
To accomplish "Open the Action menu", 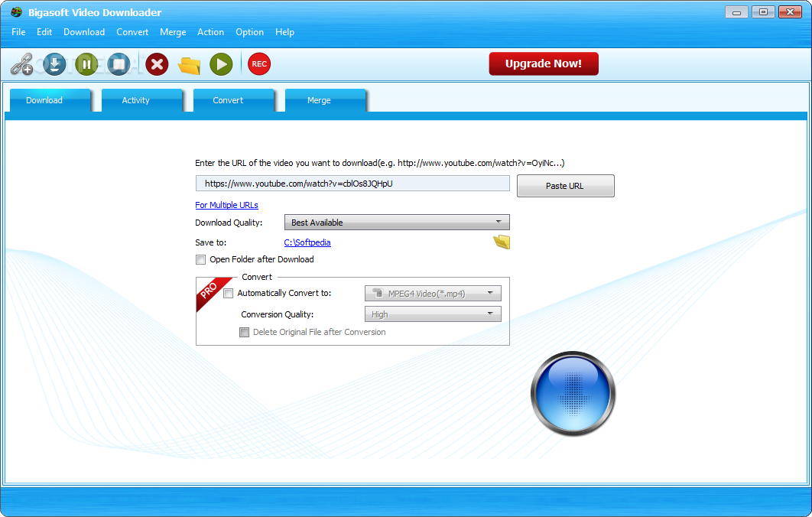I will 210,32.
